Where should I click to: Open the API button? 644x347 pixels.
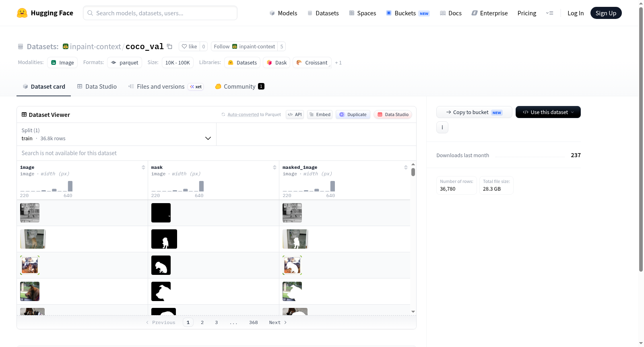pos(295,114)
